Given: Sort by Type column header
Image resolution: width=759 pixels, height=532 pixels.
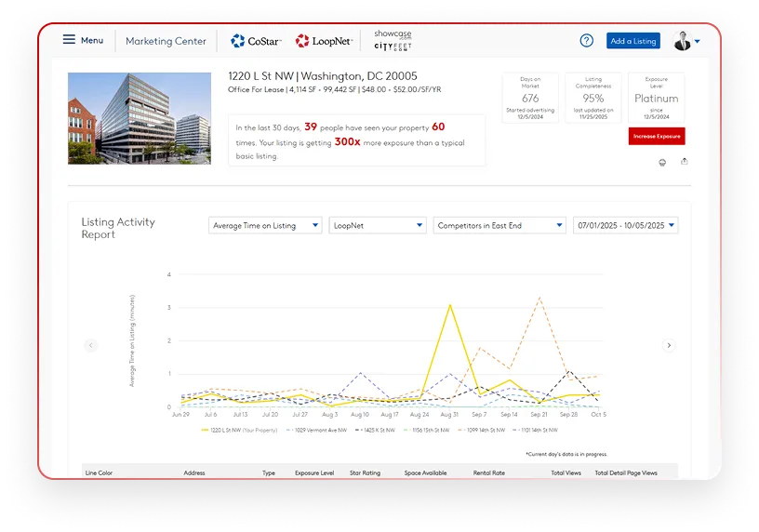Looking at the screenshot, I should pos(269,473).
